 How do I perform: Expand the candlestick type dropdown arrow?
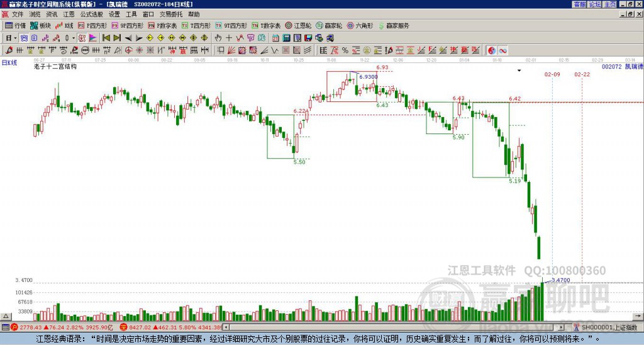74,38
